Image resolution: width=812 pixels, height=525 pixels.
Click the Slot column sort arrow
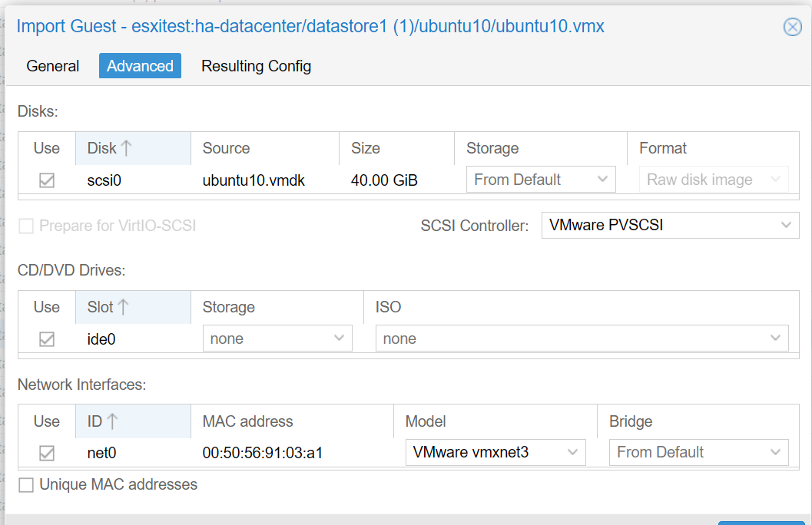pos(123,307)
